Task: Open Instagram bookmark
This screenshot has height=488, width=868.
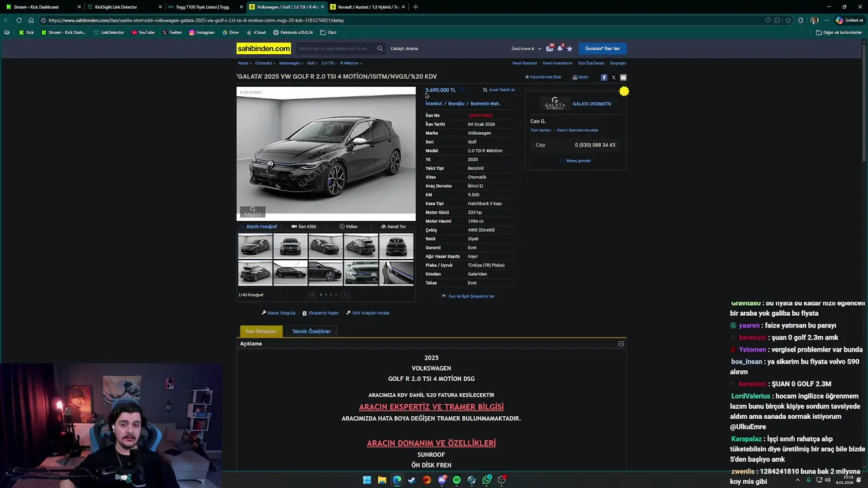Action: pos(201,33)
